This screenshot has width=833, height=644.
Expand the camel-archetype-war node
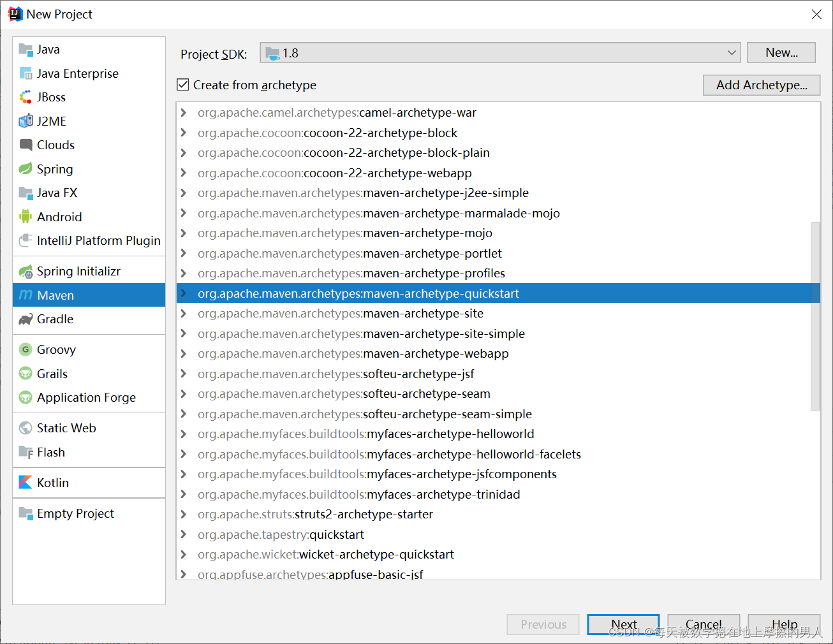184,113
